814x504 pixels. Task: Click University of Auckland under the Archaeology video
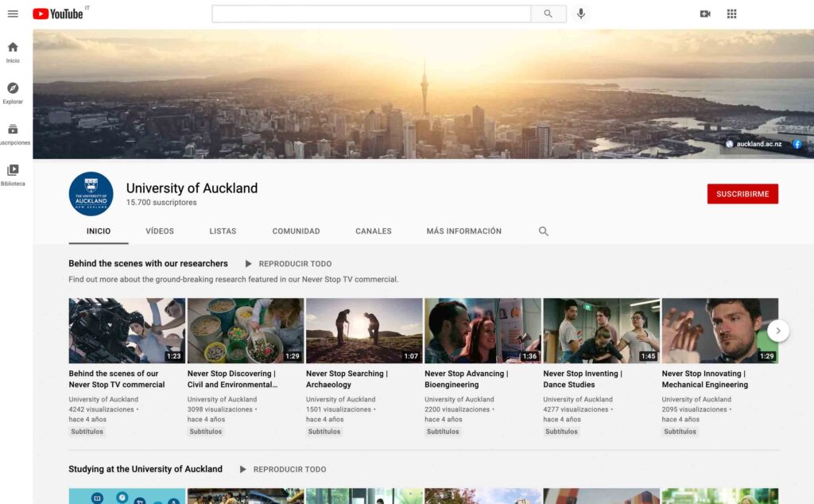[340, 399]
